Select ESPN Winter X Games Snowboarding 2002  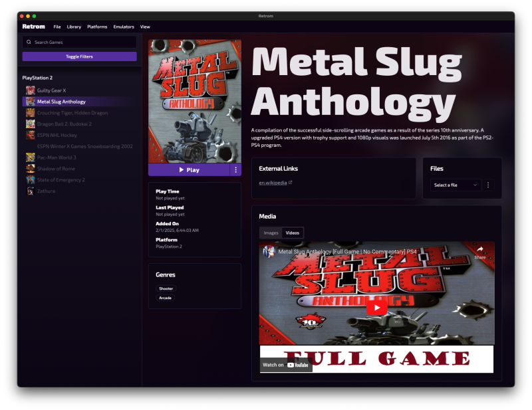tap(79, 146)
